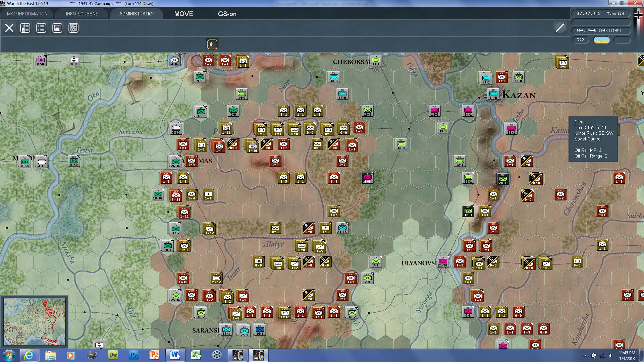The width and height of the screenshot is (644, 362).
Task: Open Windows Start menu
Action: pyautogui.click(x=8, y=355)
